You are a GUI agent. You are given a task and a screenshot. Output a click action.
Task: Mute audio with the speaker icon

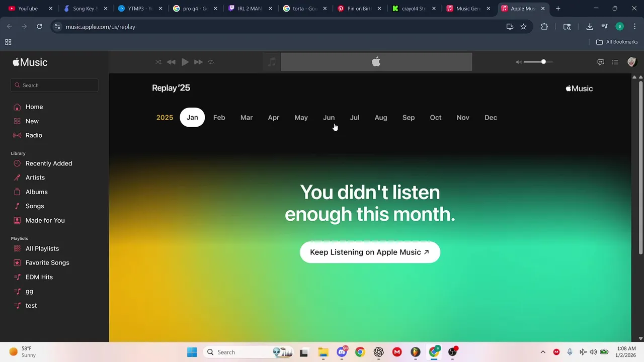click(519, 62)
